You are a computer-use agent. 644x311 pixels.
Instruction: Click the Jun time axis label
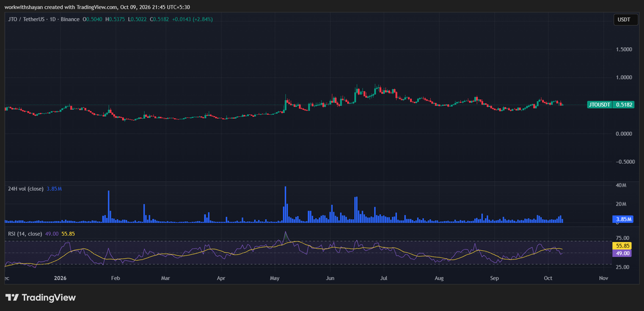point(330,278)
